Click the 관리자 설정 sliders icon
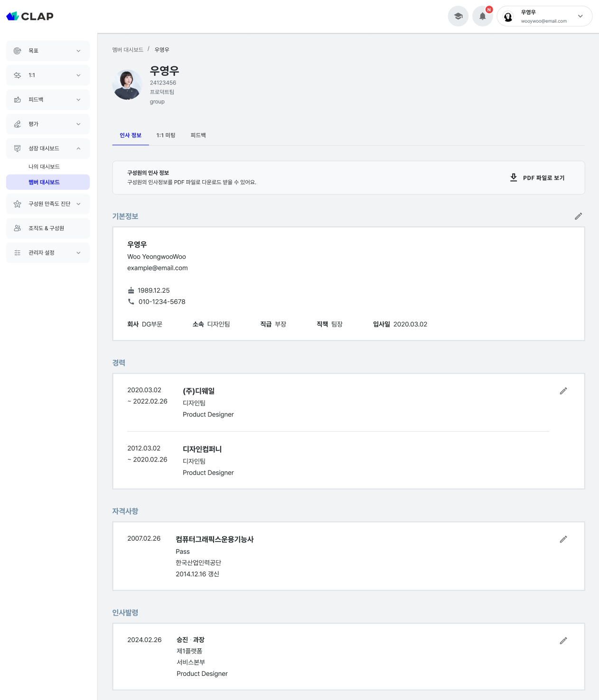 (17, 252)
